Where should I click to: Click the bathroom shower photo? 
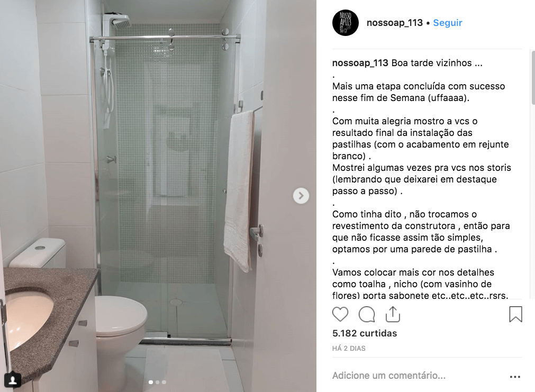(x=158, y=196)
